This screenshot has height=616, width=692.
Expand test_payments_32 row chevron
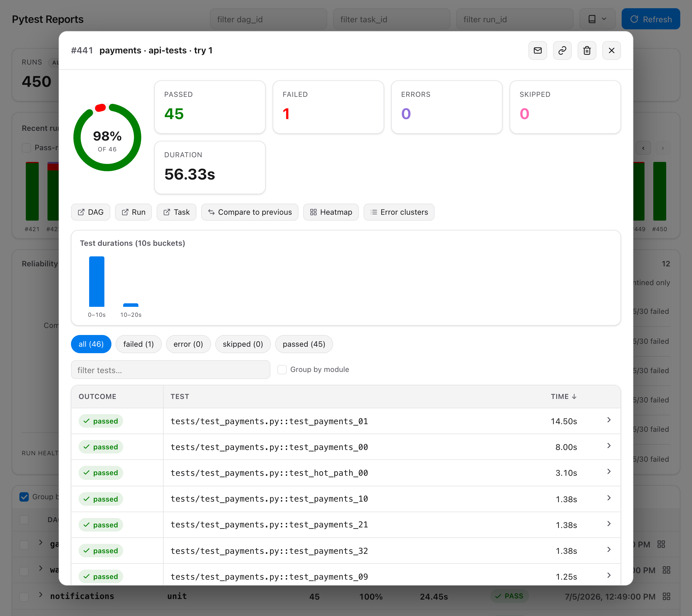(x=609, y=549)
